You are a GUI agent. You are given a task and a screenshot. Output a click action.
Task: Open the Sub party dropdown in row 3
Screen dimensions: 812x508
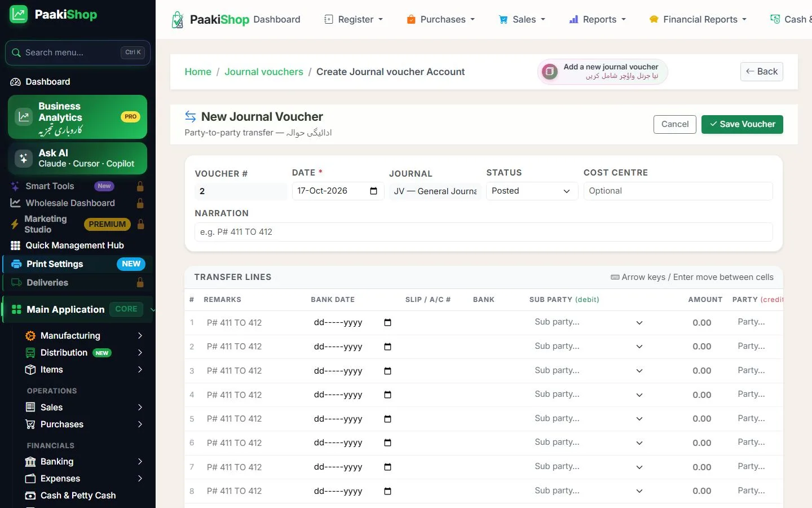point(589,371)
